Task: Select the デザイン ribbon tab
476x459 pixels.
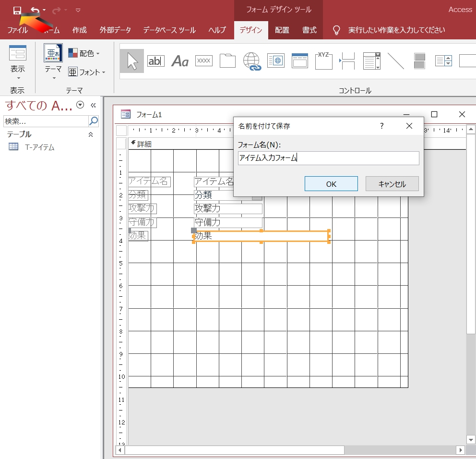Action: click(x=251, y=30)
